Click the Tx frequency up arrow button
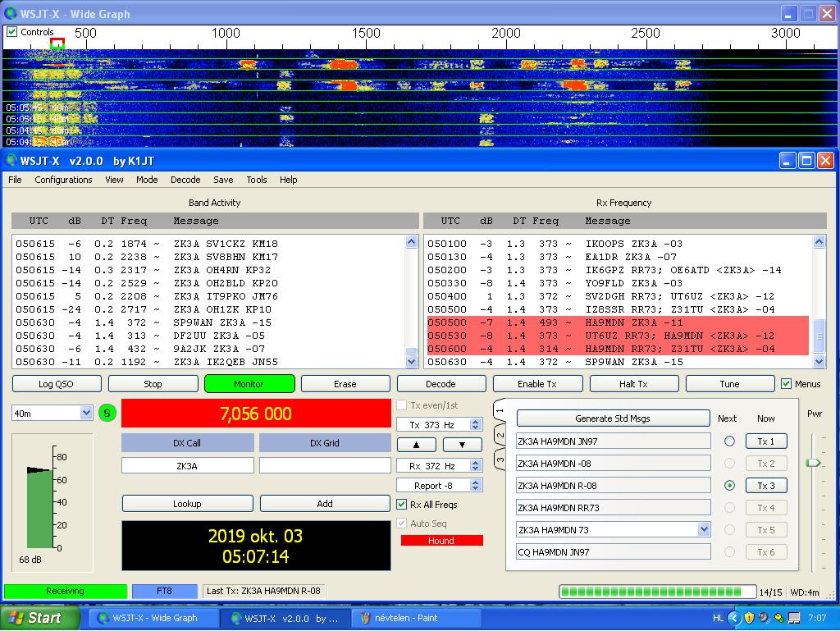This screenshot has width=840, height=631. click(416, 445)
